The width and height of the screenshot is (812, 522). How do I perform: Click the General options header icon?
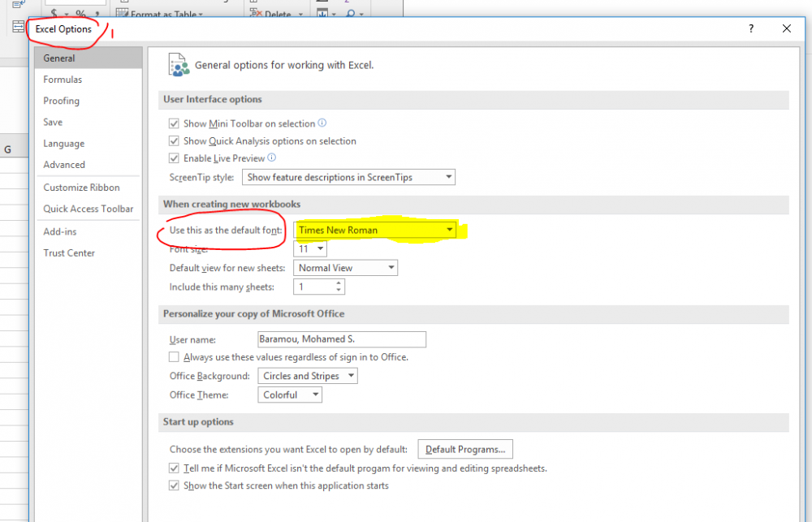click(x=177, y=65)
